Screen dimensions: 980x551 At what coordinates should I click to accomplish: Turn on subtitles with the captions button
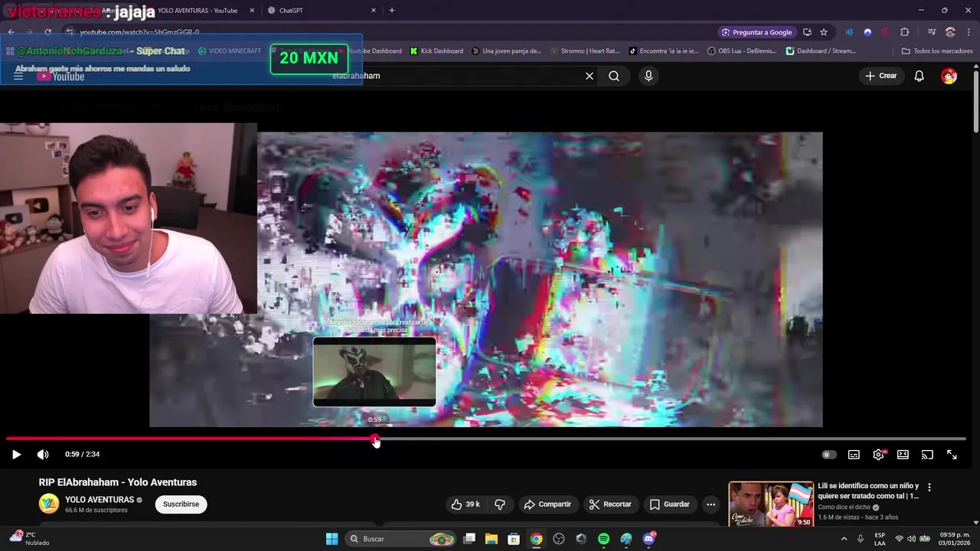pyautogui.click(x=854, y=455)
